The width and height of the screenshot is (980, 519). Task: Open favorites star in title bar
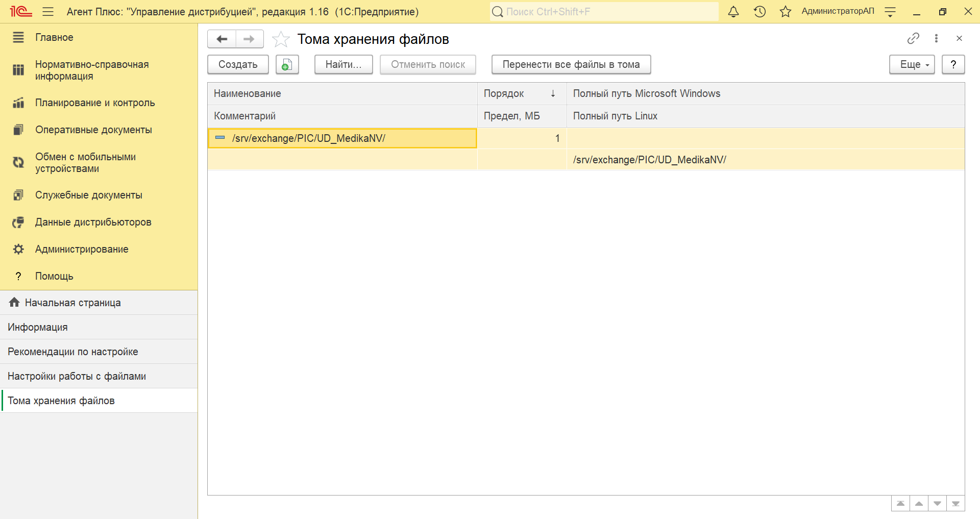[x=786, y=12]
